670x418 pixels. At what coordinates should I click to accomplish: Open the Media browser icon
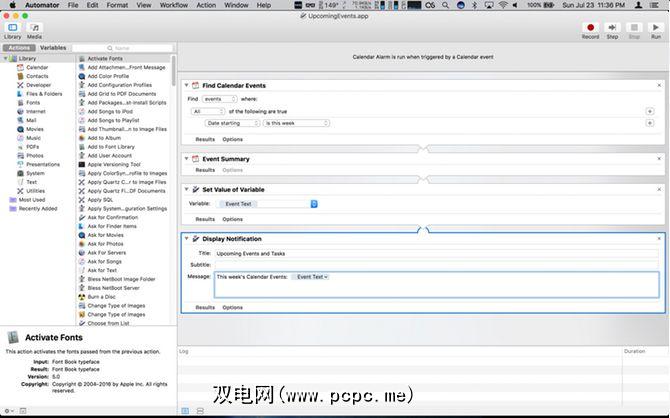35,28
